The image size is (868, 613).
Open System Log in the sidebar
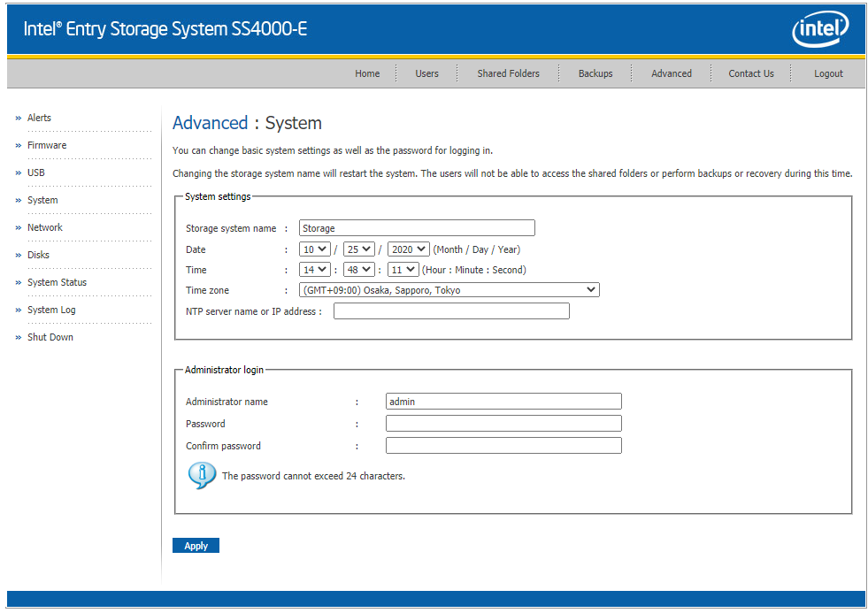[51, 310]
